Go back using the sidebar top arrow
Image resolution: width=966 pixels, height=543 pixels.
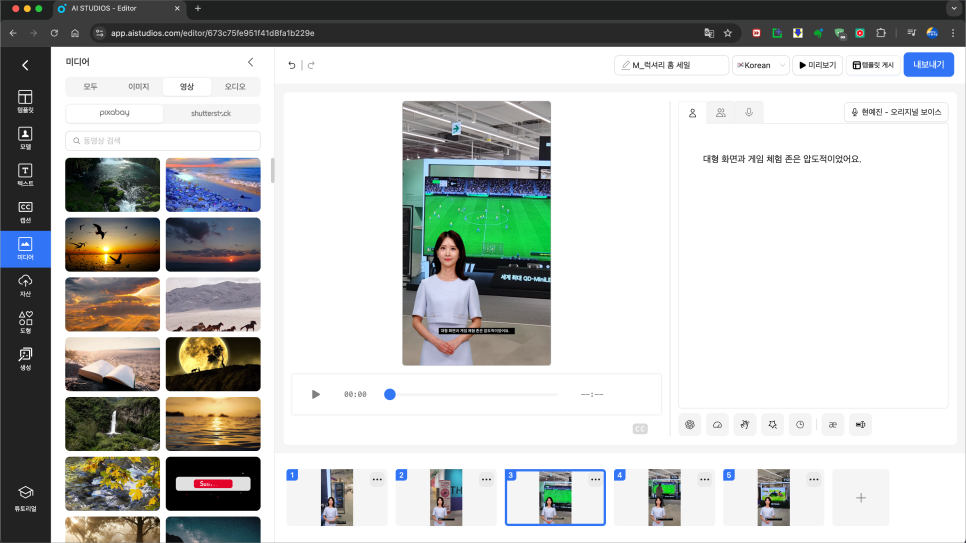point(25,65)
